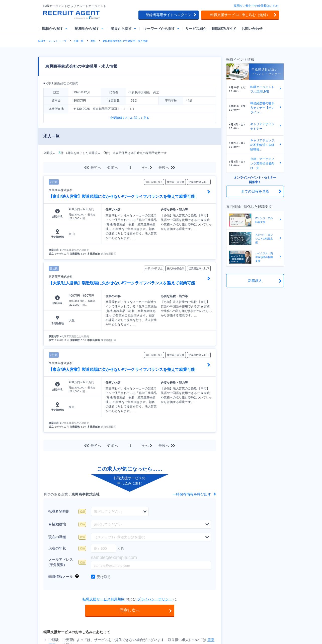
Task: Open ITエンジニアの転職支援 thumbnail
Action: pos(240,220)
